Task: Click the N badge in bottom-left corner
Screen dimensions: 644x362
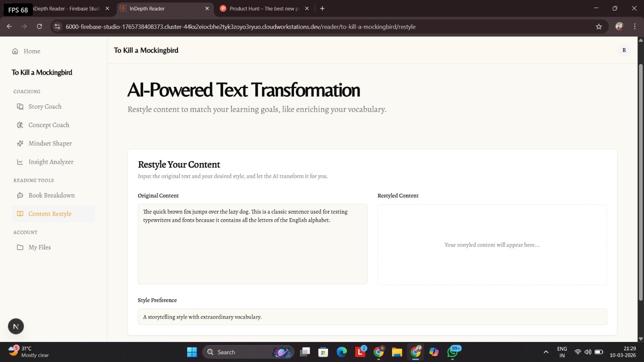Action: (16, 326)
